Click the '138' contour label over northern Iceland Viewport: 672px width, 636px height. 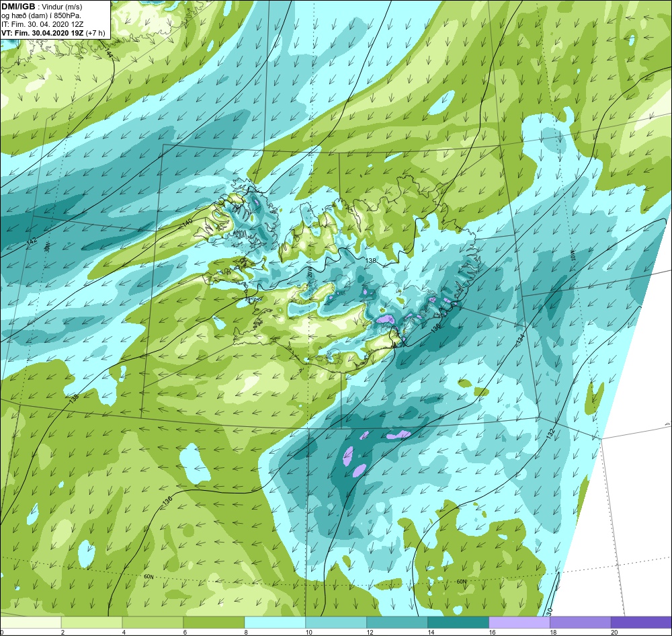tap(371, 260)
